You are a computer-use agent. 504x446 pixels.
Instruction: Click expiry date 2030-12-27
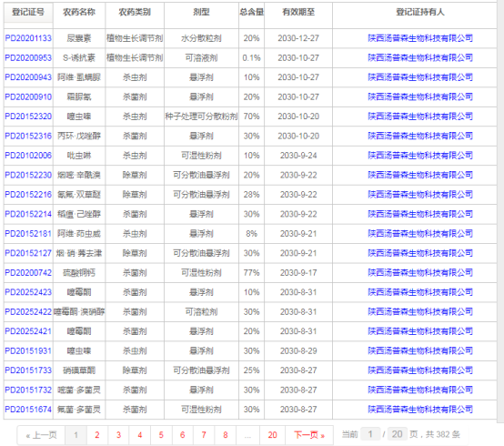[298, 38]
